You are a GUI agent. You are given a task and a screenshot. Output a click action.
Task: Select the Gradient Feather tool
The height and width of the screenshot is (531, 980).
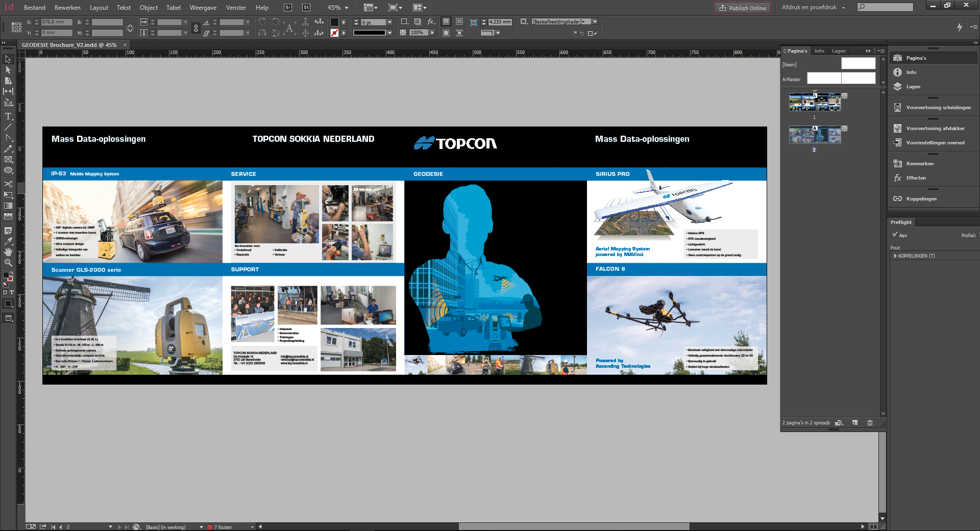[8, 216]
